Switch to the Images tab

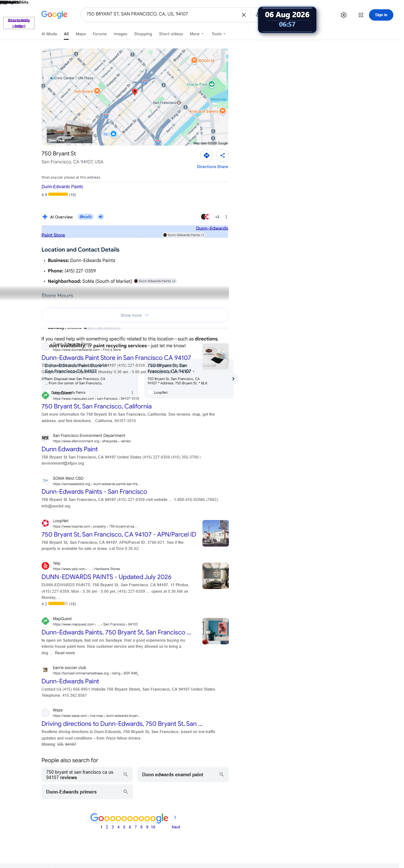120,34
